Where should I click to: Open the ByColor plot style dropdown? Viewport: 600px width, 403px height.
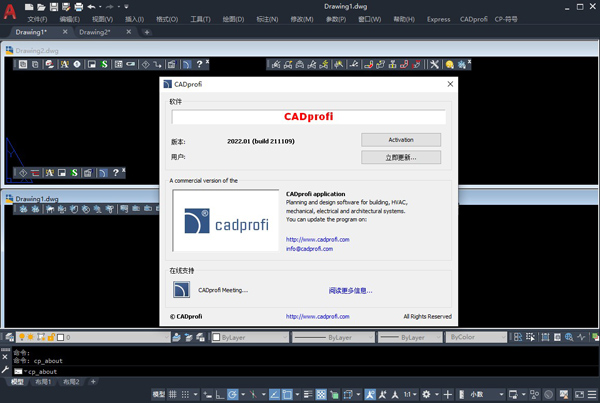(x=503, y=337)
